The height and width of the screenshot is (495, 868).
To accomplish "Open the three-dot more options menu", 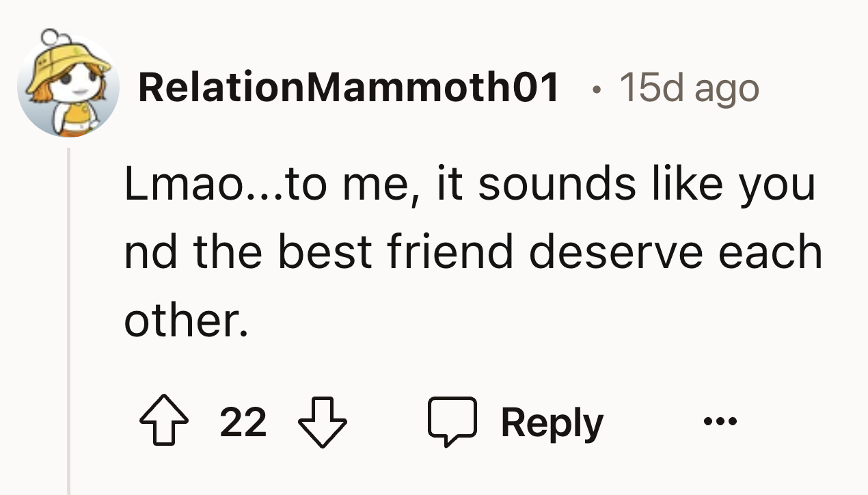I will click(720, 420).
